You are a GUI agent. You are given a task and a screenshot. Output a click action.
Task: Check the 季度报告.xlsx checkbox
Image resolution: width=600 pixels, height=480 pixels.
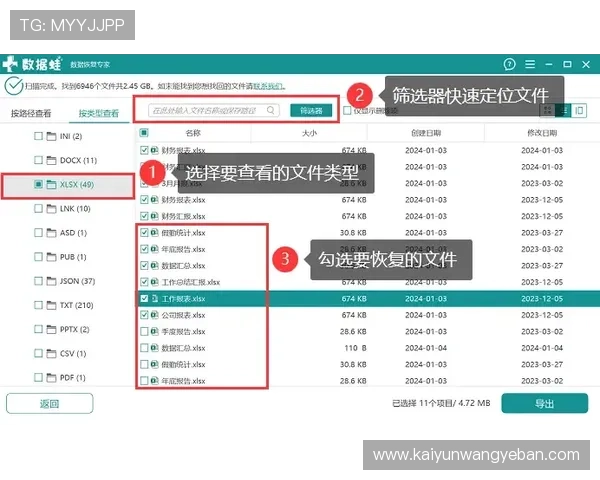[144, 331]
